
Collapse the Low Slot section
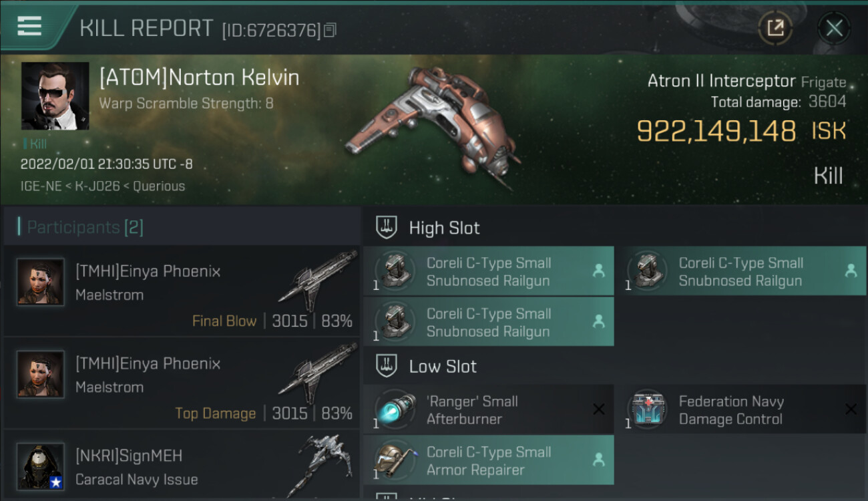click(x=387, y=366)
